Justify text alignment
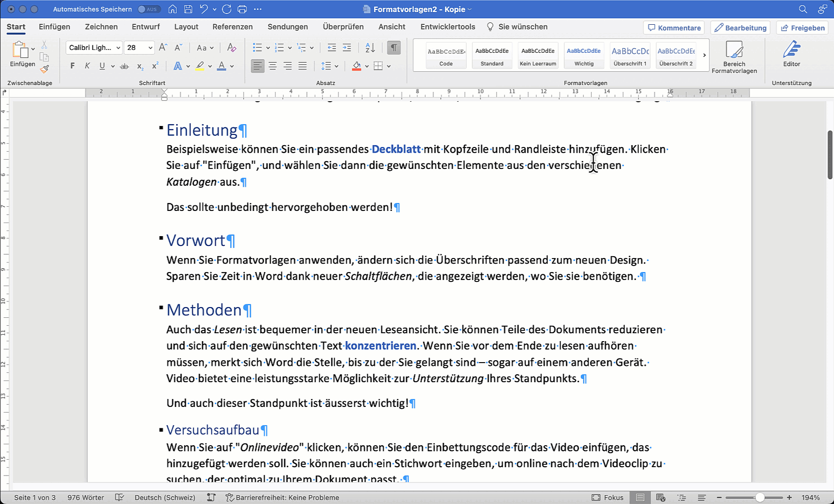The height and width of the screenshot is (504, 834). point(302,66)
